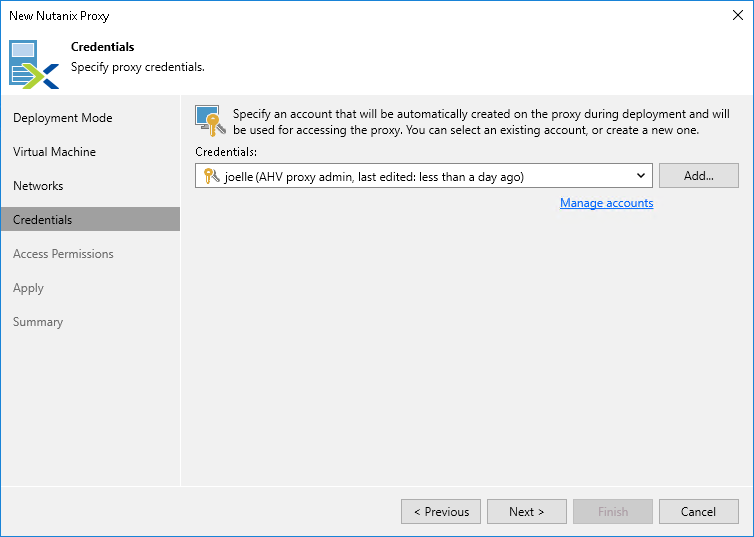Screen dimensions: 754x537
Task: Go to the Deployment Mode step
Action: coord(63,118)
